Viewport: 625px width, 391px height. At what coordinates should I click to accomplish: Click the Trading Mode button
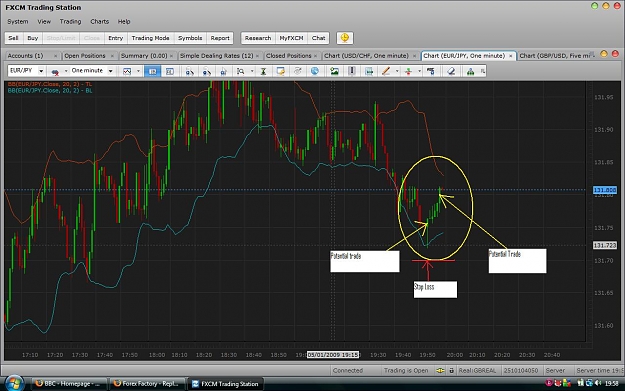pos(150,38)
